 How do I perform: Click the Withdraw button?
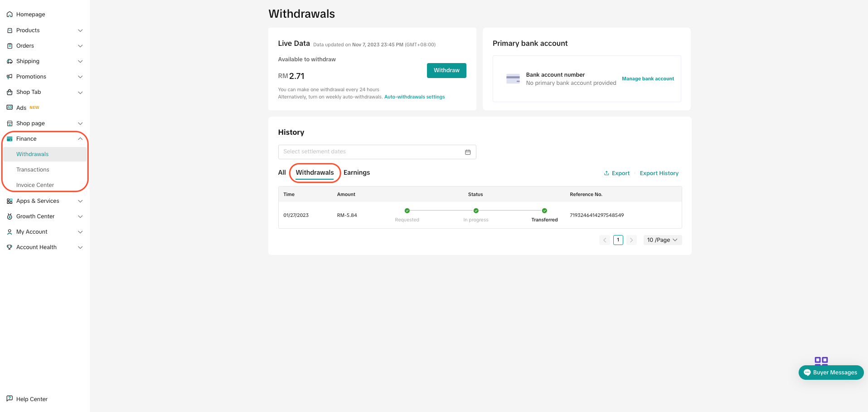[x=446, y=70]
